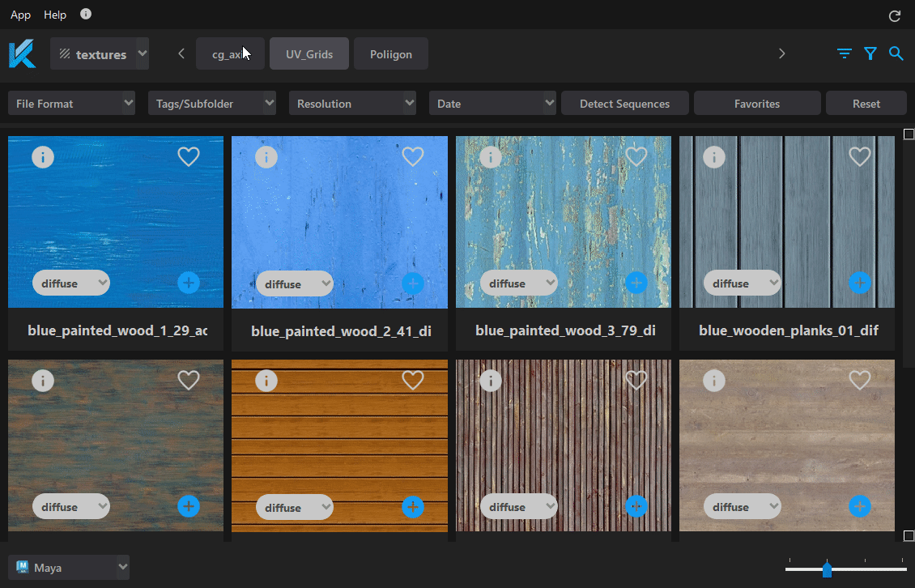Switch to the cg_axis tab
Screen dimensions: 915x588
click(231, 53)
